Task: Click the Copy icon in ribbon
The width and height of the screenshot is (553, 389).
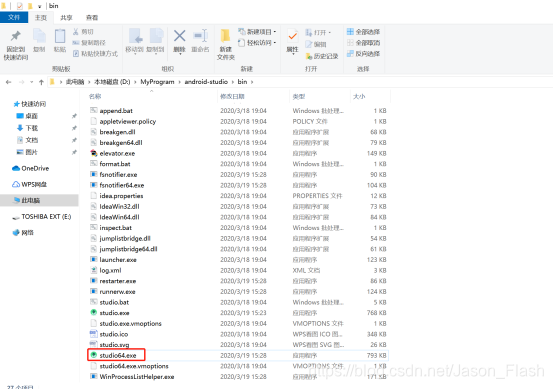Action: tap(39, 36)
